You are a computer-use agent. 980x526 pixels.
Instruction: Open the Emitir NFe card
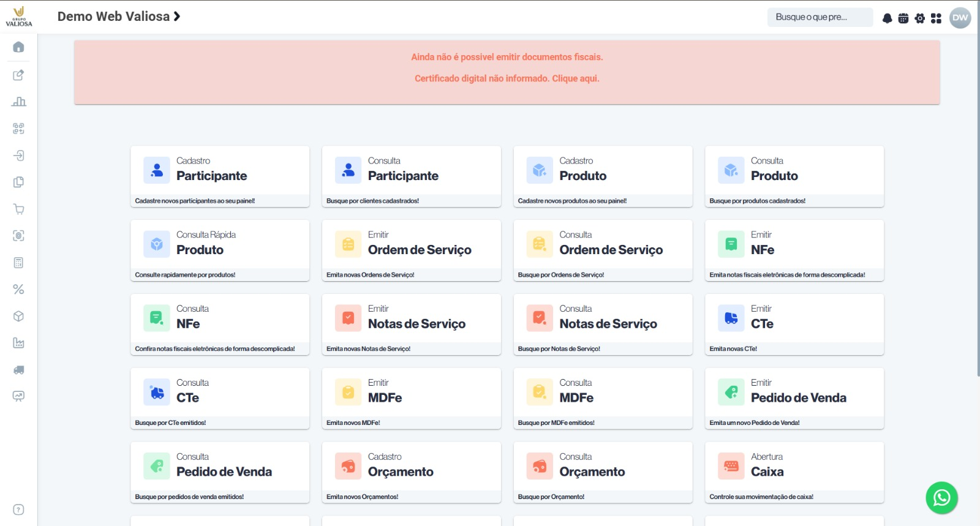click(x=794, y=250)
